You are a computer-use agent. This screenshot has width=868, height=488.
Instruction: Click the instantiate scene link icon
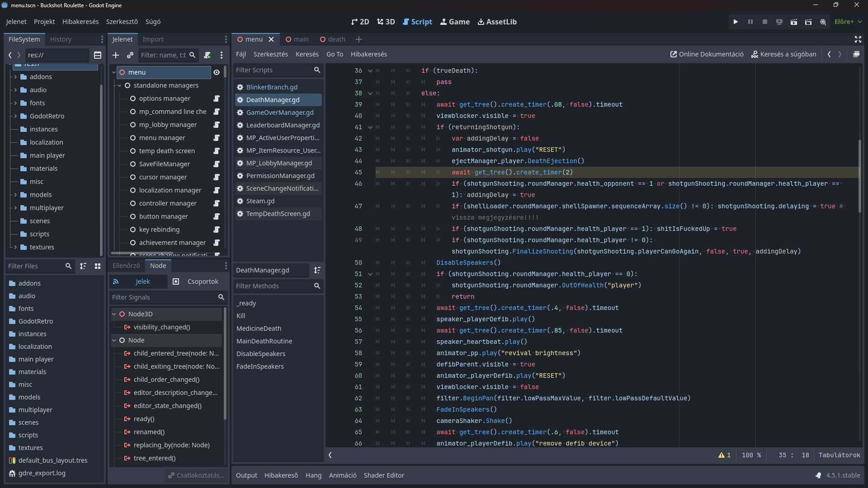(x=130, y=55)
